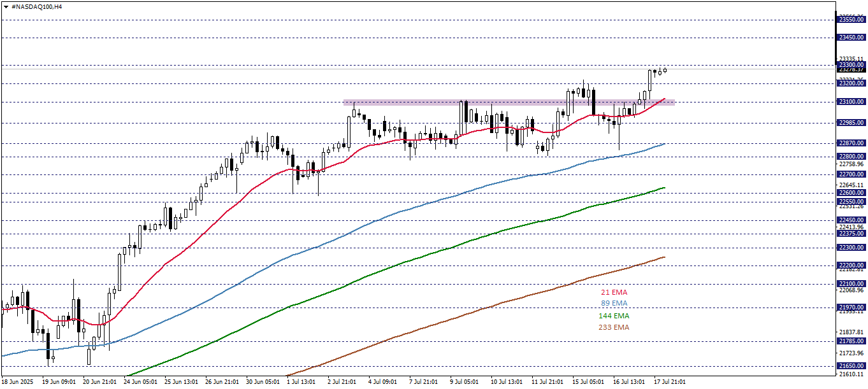Click the 21 EMA legend label
The width and height of the screenshot is (868, 389).
coord(614,292)
